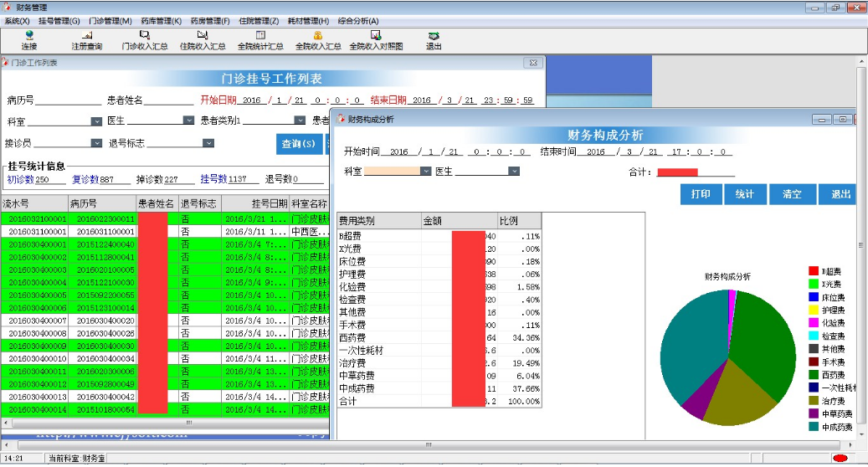Expand the 接诊员 dropdown
This screenshot has height=467, width=868.
coord(96,143)
